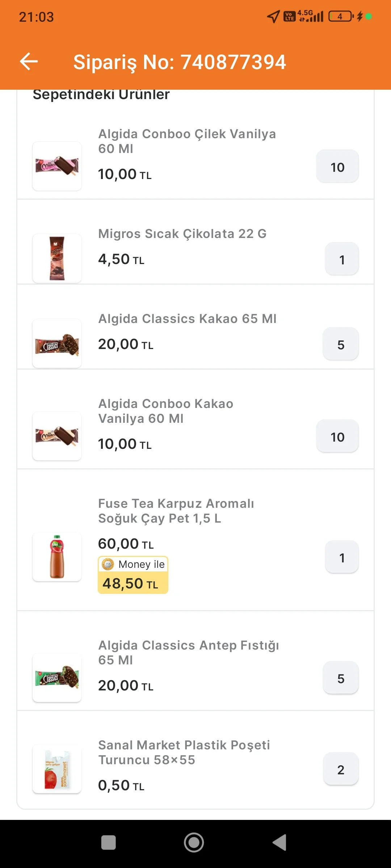Open Algida Conboo Çilek Vanilya product image

point(57,166)
